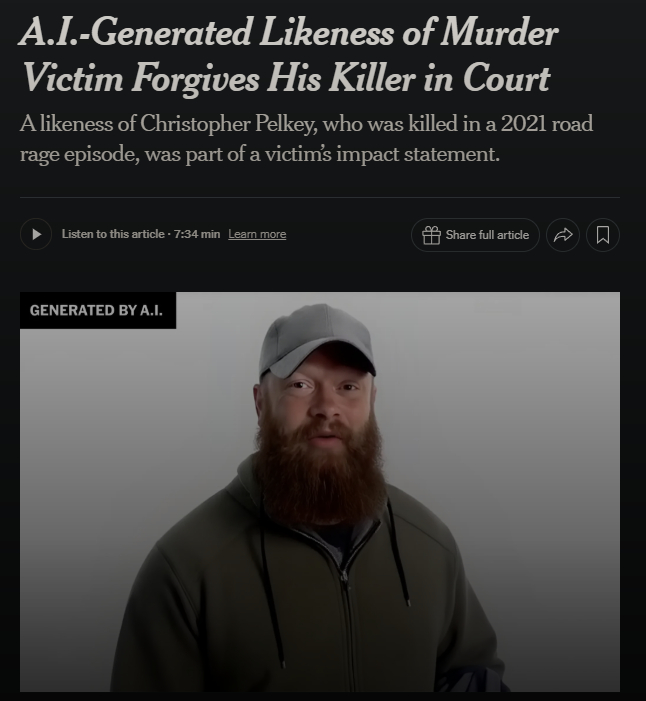Click the man's red beard in the image

click(x=320, y=472)
